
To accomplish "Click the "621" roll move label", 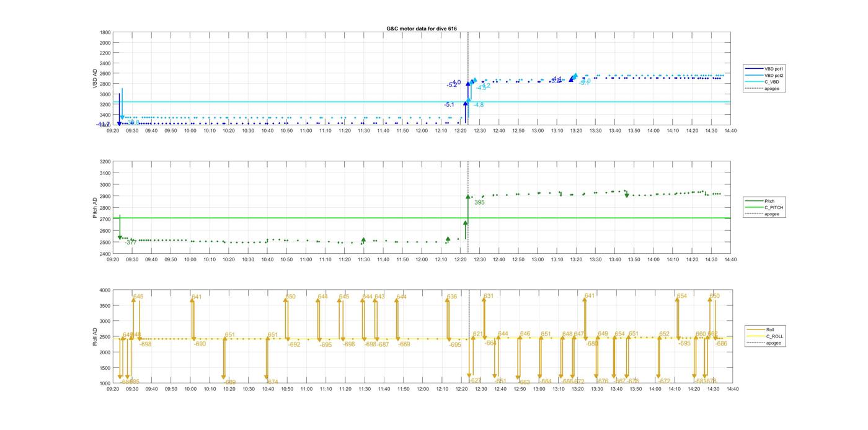I will point(478,334).
